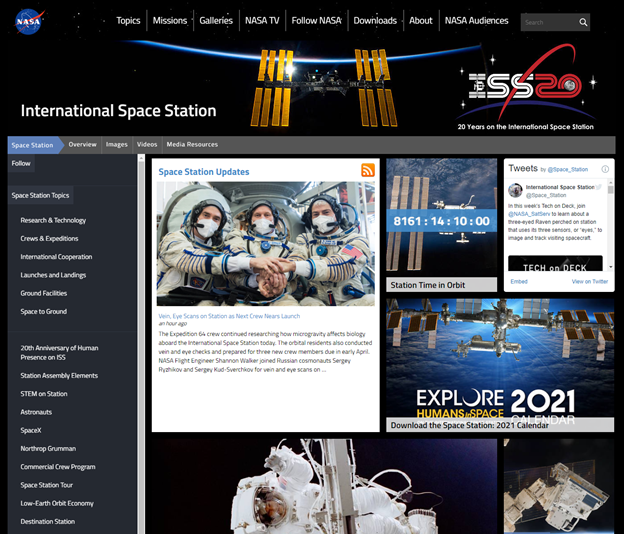
Task: Open the @NASA_SatServ mention link
Action: pos(529,214)
